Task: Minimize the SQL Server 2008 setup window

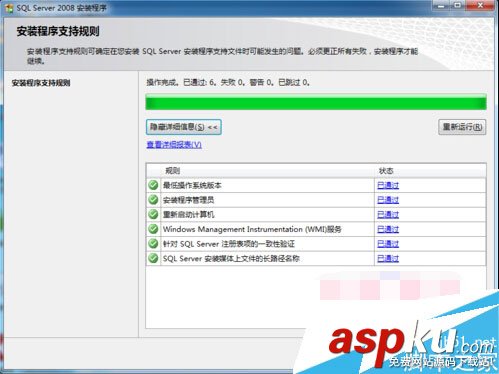Action: coord(441,5)
